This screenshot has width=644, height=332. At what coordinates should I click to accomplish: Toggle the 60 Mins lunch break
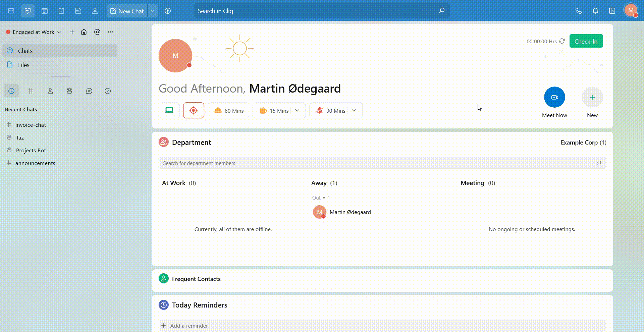[x=228, y=110]
